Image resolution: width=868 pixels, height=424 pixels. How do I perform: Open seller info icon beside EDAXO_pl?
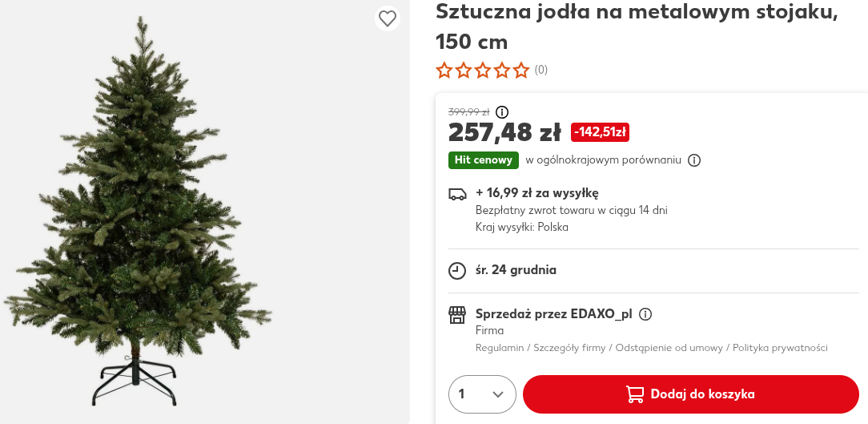[645, 314]
